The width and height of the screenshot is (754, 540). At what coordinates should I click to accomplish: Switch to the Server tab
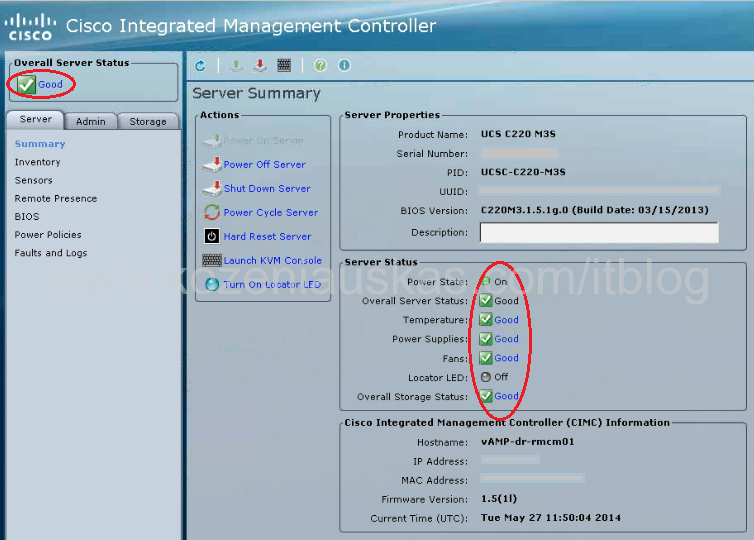[x=36, y=119]
